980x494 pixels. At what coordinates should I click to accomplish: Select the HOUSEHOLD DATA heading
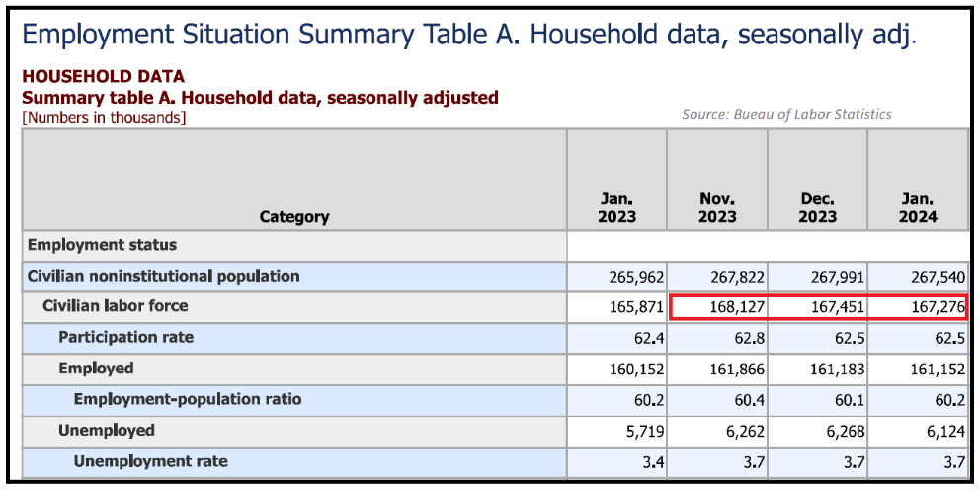point(103,77)
